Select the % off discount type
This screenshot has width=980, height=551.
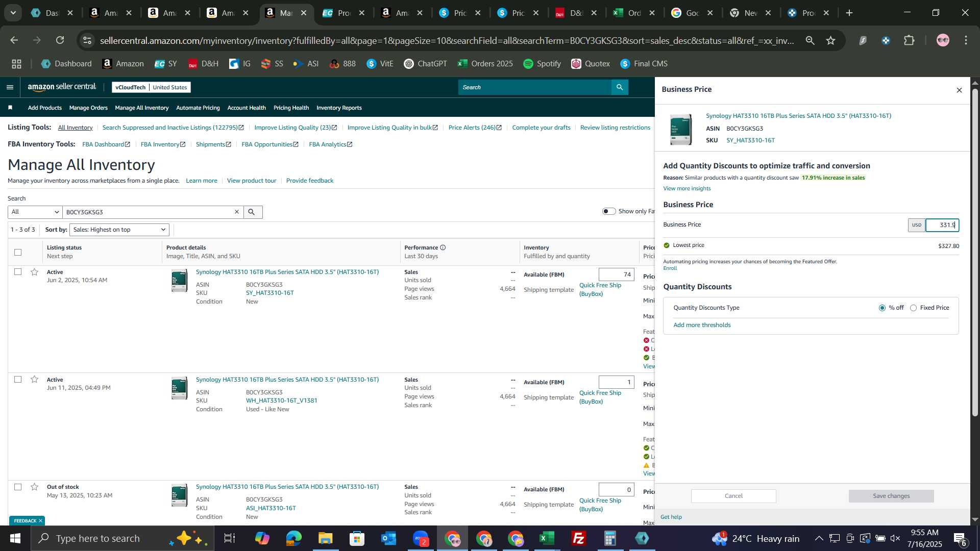tap(882, 308)
